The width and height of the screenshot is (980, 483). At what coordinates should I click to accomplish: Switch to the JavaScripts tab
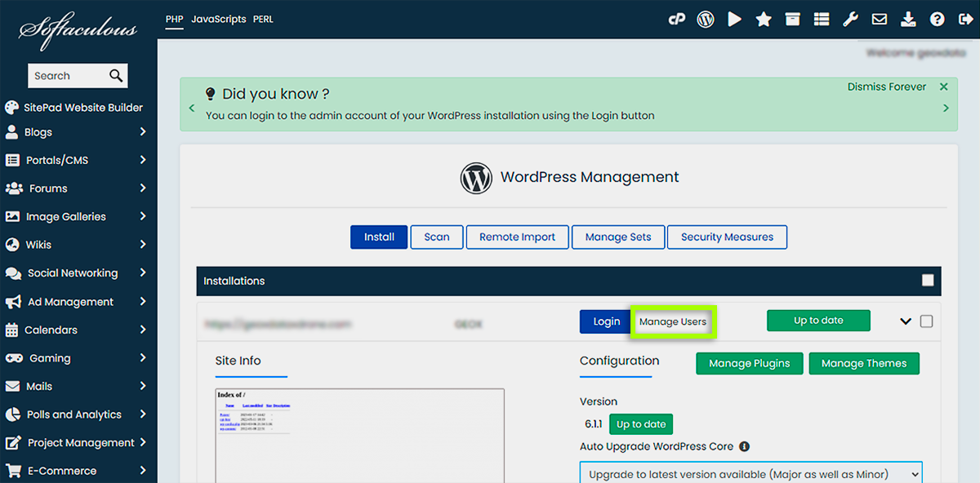pos(218,19)
